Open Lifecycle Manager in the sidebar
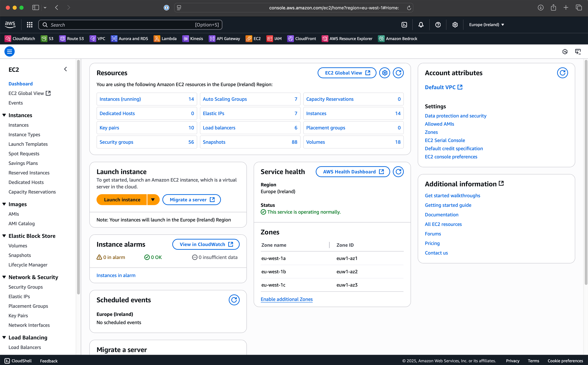Screen dimensions: 588x365 coord(28,265)
